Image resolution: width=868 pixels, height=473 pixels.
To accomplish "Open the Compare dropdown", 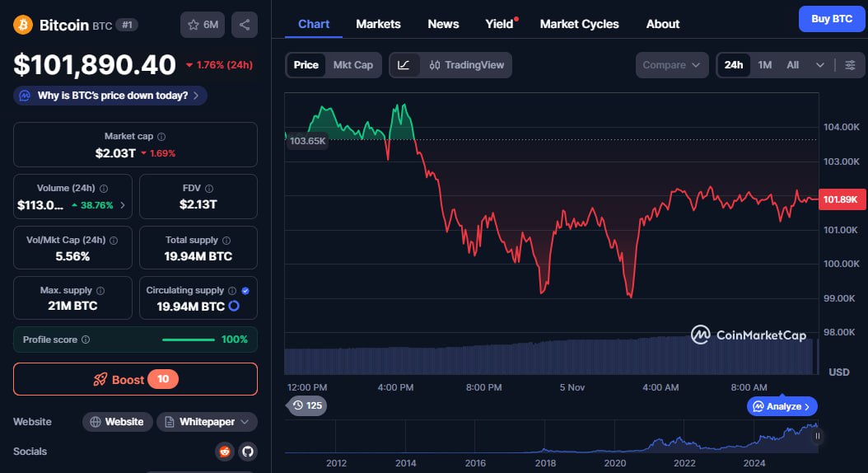I will (671, 65).
